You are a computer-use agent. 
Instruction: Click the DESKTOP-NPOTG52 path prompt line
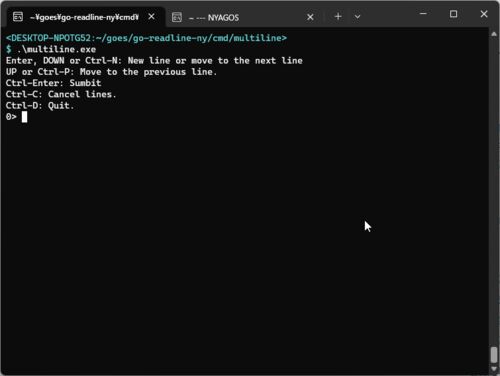[146, 38]
